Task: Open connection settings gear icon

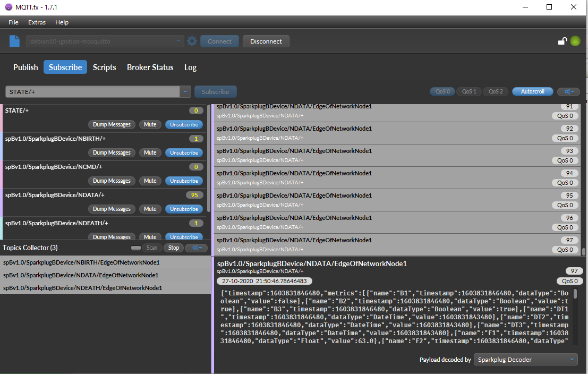Action: click(x=192, y=41)
